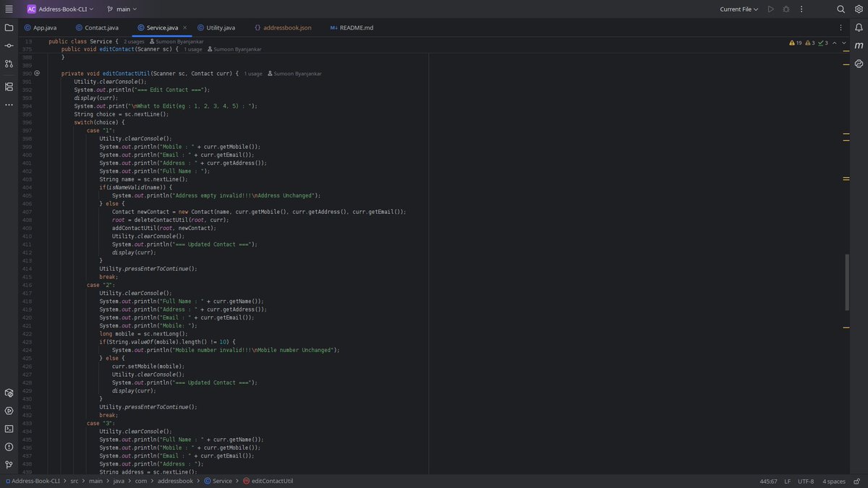Open the Project tool window

(9, 27)
